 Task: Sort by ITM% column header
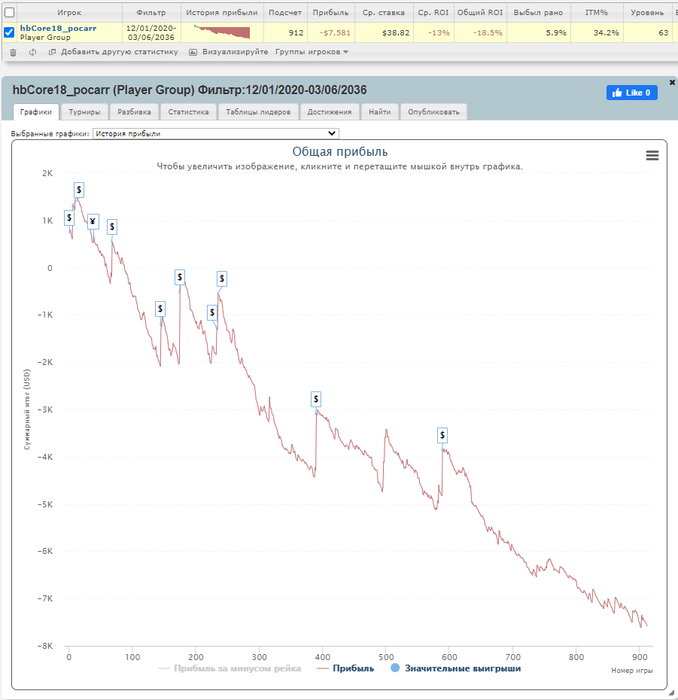tap(596, 12)
